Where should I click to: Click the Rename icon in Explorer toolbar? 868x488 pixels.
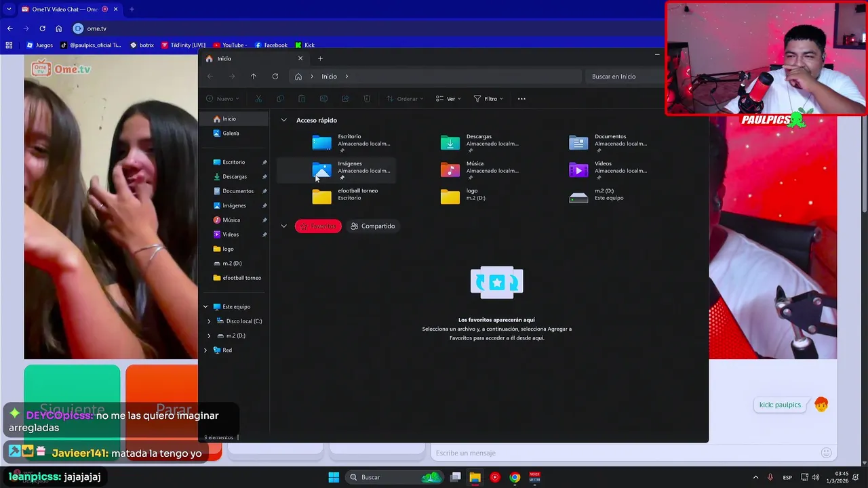coord(323,99)
